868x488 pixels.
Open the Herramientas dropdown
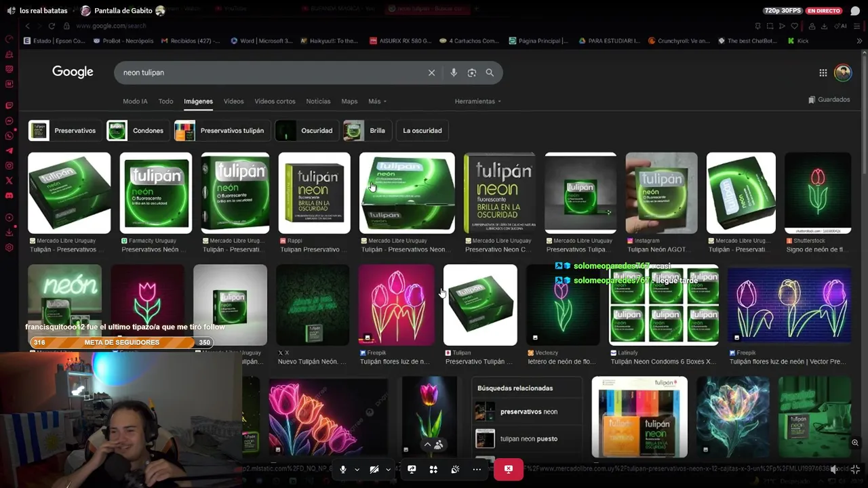478,101
